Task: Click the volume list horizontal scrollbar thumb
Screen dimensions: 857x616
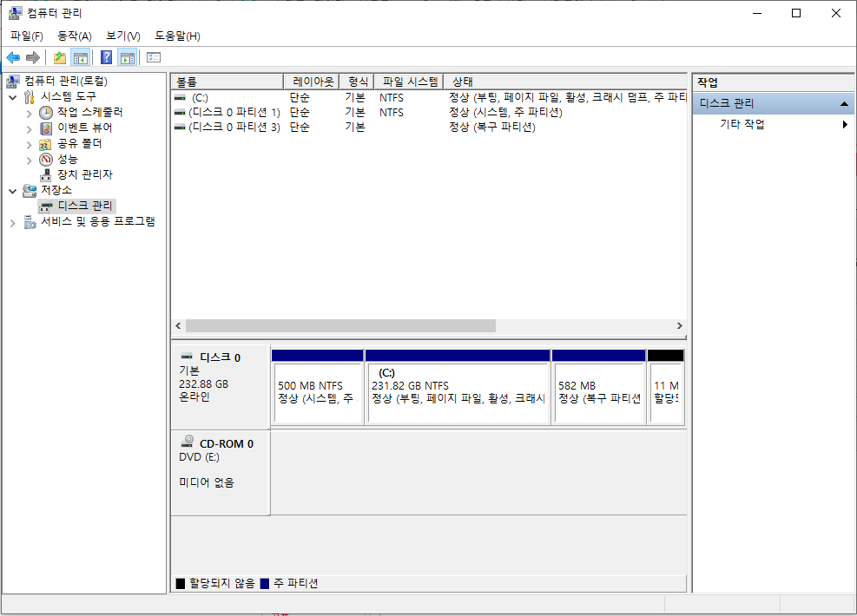Action: [340, 326]
